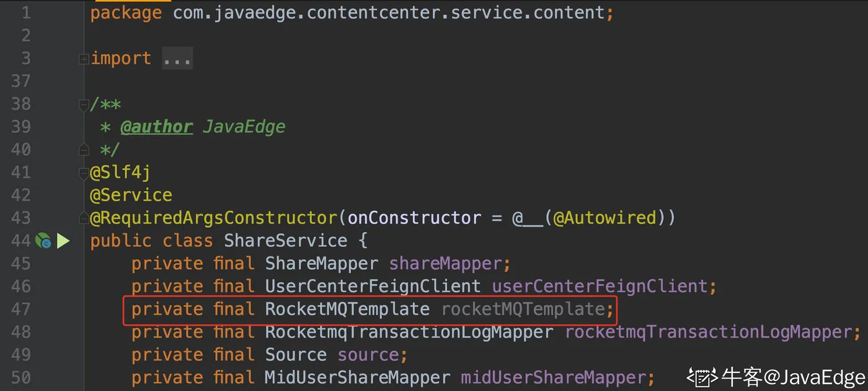The height and width of the screenshot is (391, 868).
Task: Click the green run arrow beside ShareService
Action: click(x=63, y=241)
